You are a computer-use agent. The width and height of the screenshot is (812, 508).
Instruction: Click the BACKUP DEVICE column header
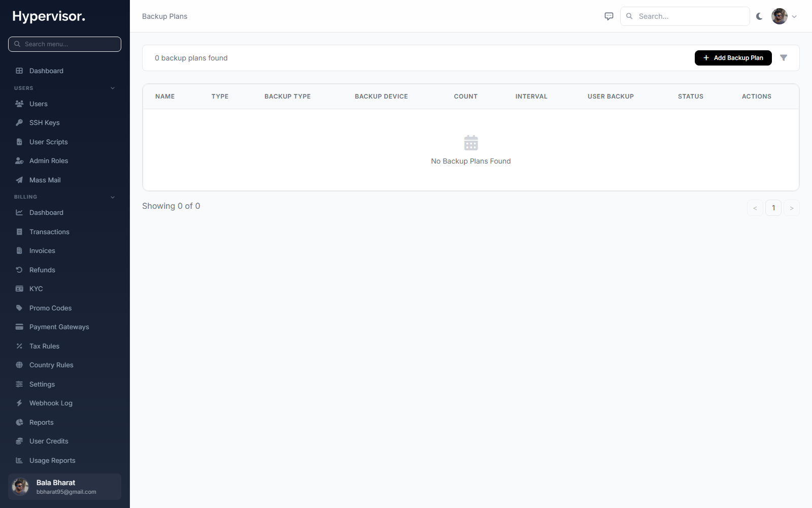381,97
